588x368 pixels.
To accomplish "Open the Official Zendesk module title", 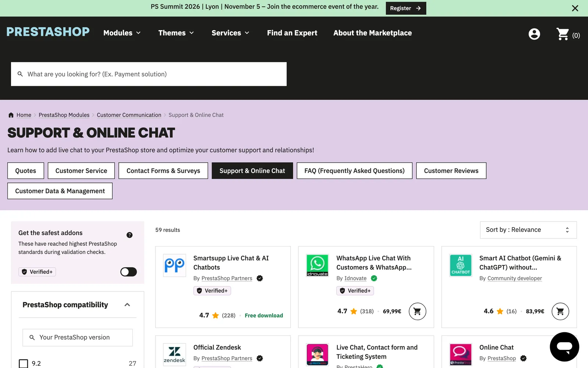I will pos(217,347).
